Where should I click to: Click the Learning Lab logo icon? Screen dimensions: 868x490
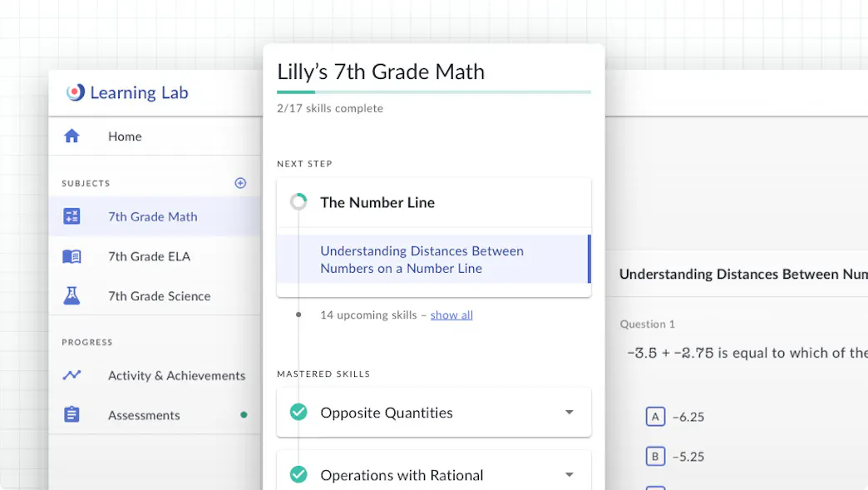pos(76,92)
